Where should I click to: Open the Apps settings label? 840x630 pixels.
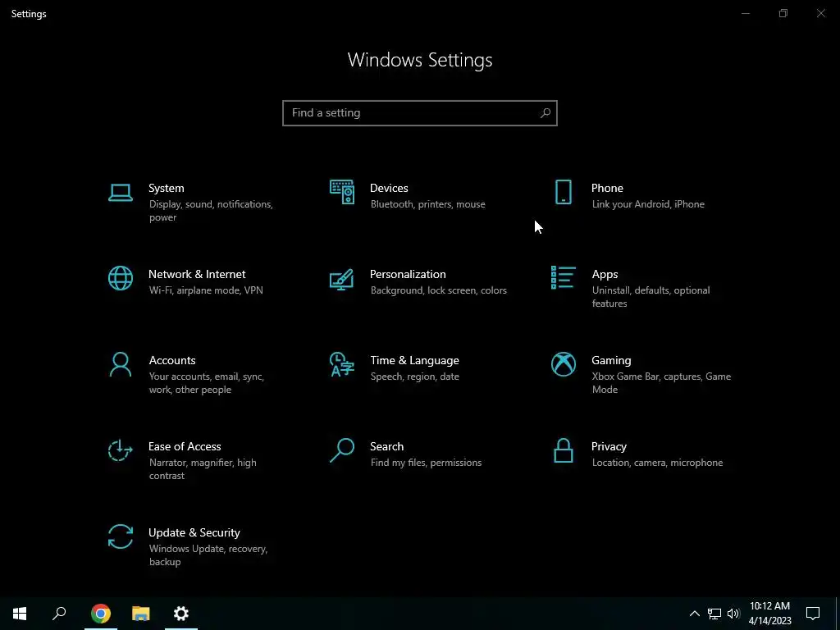[x=605, y=274]
